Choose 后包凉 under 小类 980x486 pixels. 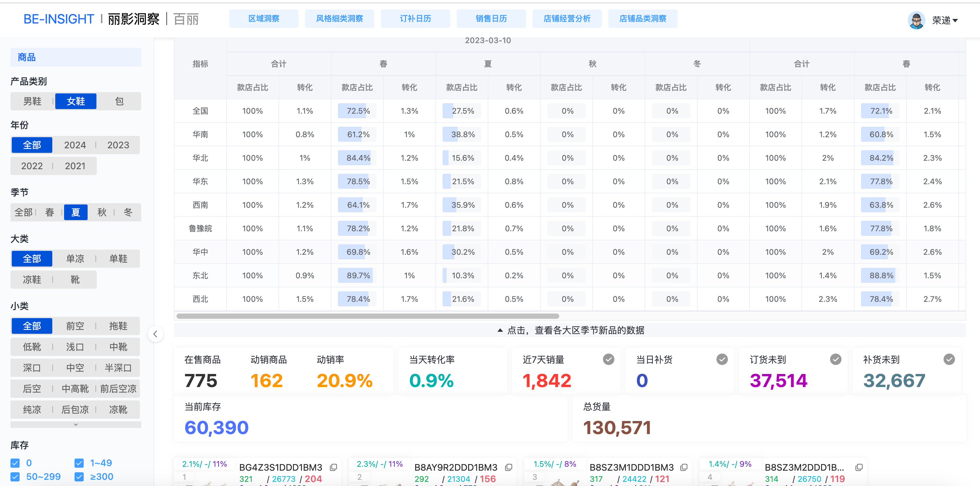click(75, 409)
